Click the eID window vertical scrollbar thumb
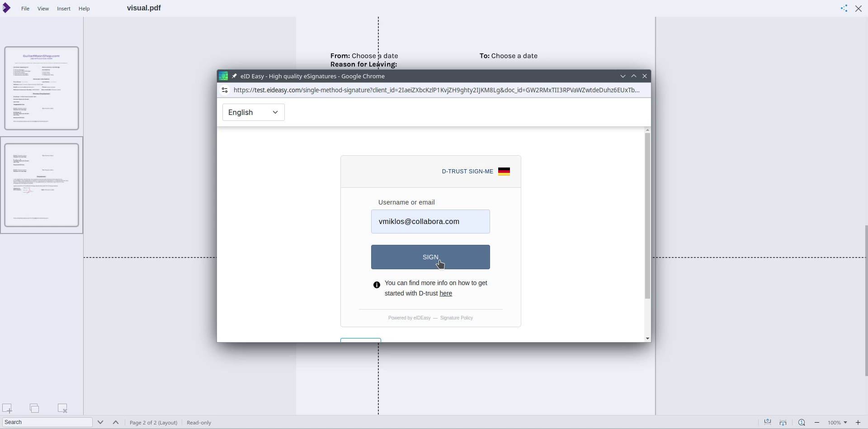This screenshot has height=429, width=868. pyautogui.click(x=647, y=216)
